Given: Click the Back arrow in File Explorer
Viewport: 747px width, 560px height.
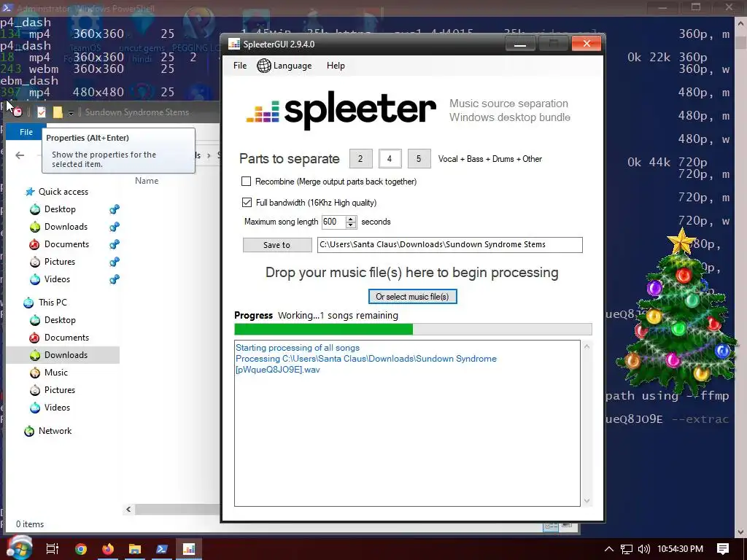Looking at the screenshot, I should coord(20,155).
